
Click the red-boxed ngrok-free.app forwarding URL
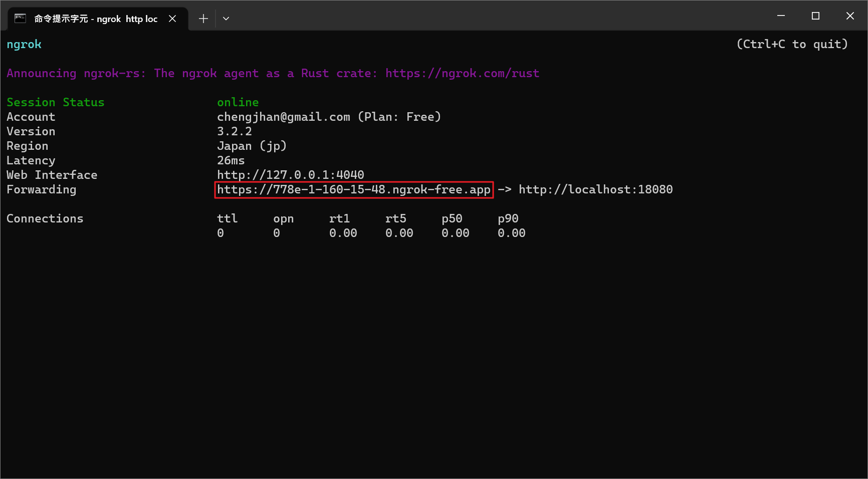[354, 189]
